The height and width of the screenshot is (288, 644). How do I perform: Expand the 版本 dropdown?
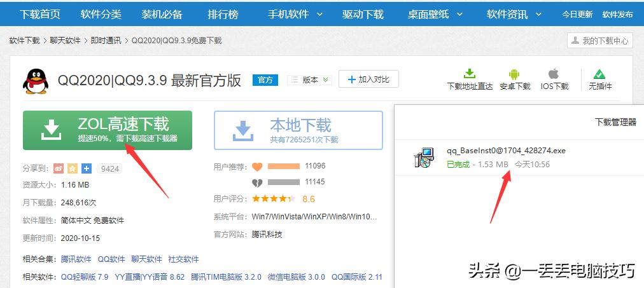tap(309, 80)
